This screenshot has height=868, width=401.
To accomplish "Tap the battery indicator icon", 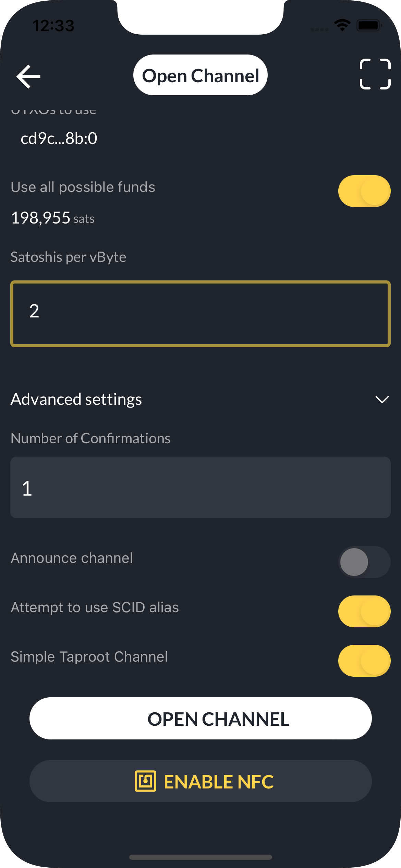I will [369, 25].
